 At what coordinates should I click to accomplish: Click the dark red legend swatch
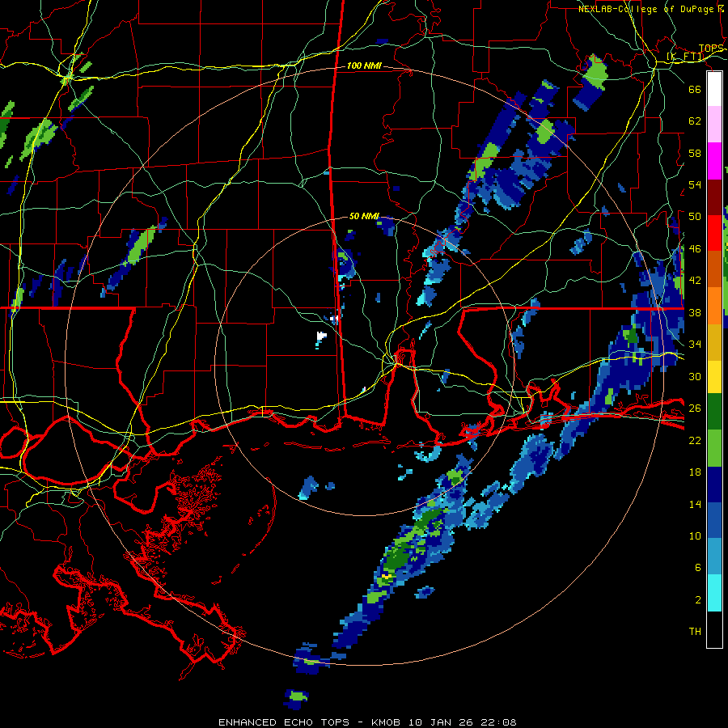coord(714,197)
